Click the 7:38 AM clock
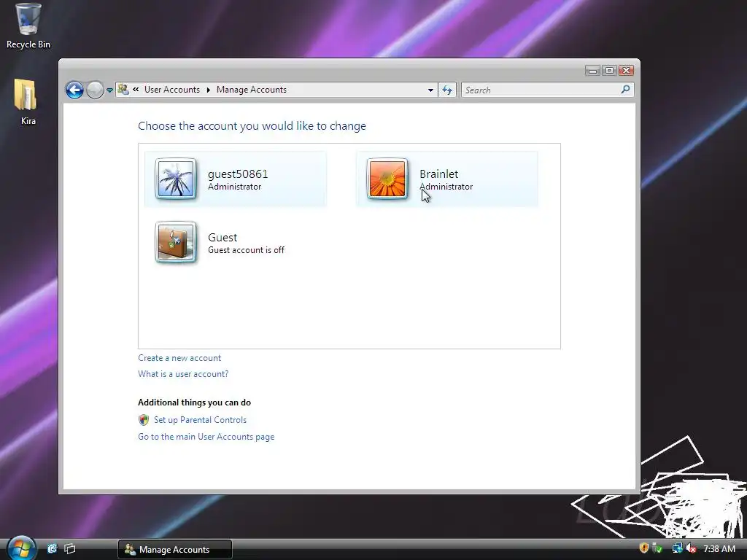 [719, 548]
